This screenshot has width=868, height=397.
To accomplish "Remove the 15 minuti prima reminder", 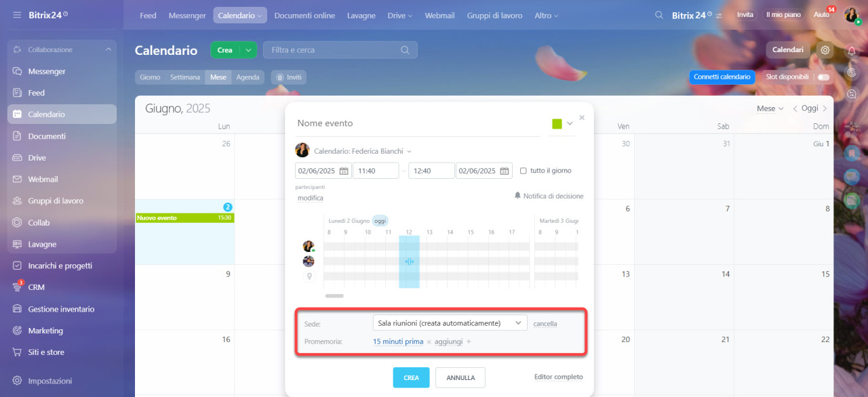I will (x=429, y=342).
